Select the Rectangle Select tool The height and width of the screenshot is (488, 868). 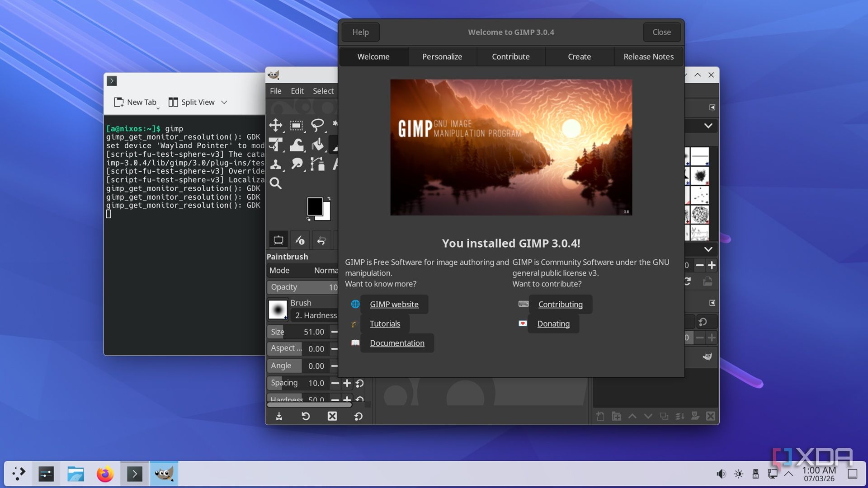297,125
